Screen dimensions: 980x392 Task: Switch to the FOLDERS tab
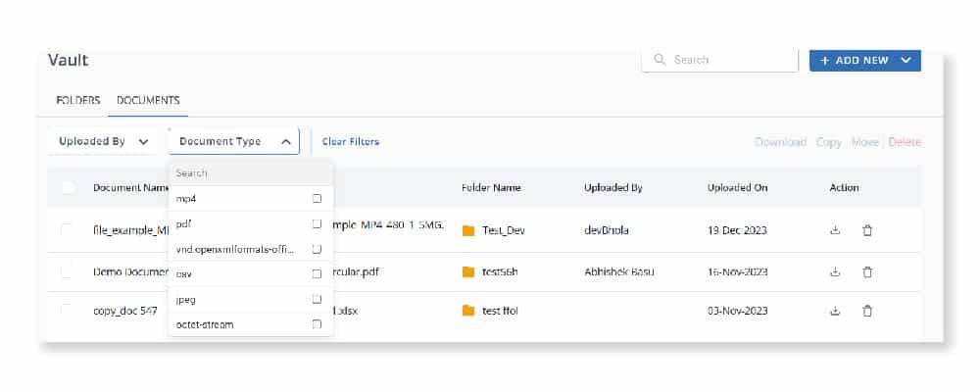click(78, 100)
